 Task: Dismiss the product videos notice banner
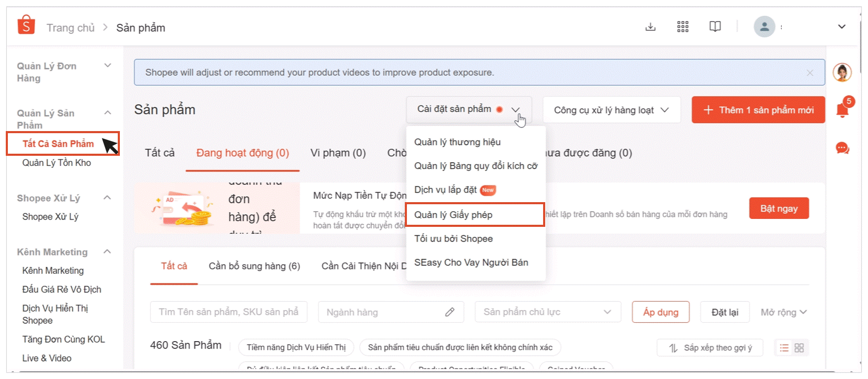(x=810, y=73)
